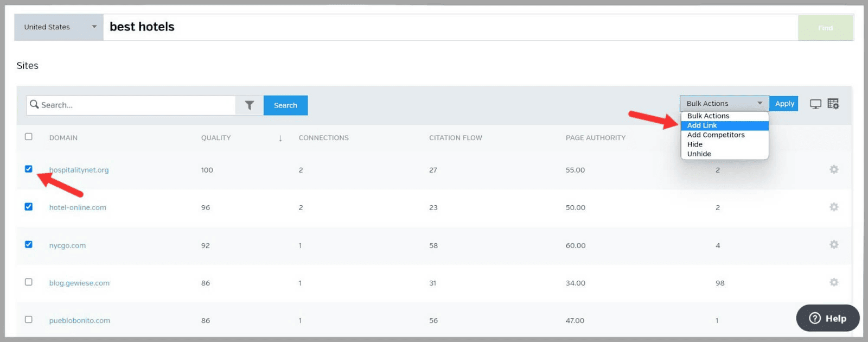Open gear settings for hospitalitynet.org row
This screenshot has height=342, width=868.
[x=834, y=170]
